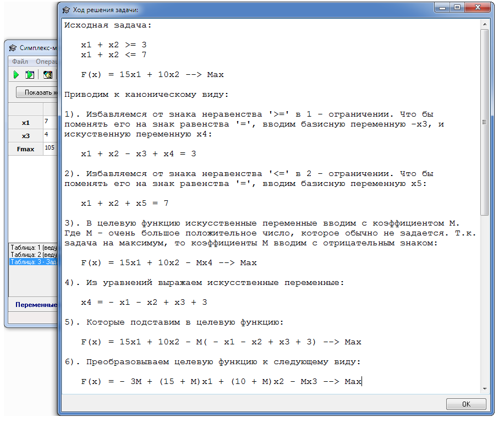Viewport: 504px width, 428px height.
Task: Click the scrollbar down arrow in solution text
Action: 484,389
